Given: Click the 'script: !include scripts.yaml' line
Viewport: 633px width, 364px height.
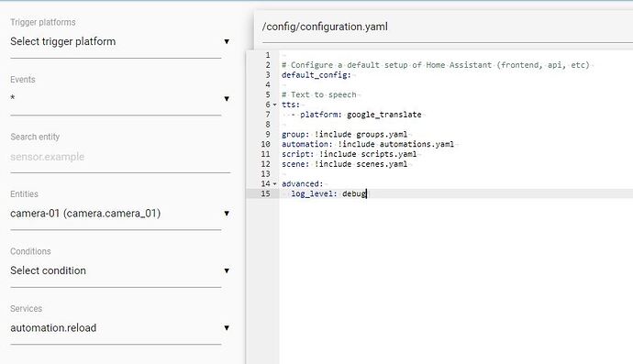Looking at the screenshot, I should (x=350, y=154).
